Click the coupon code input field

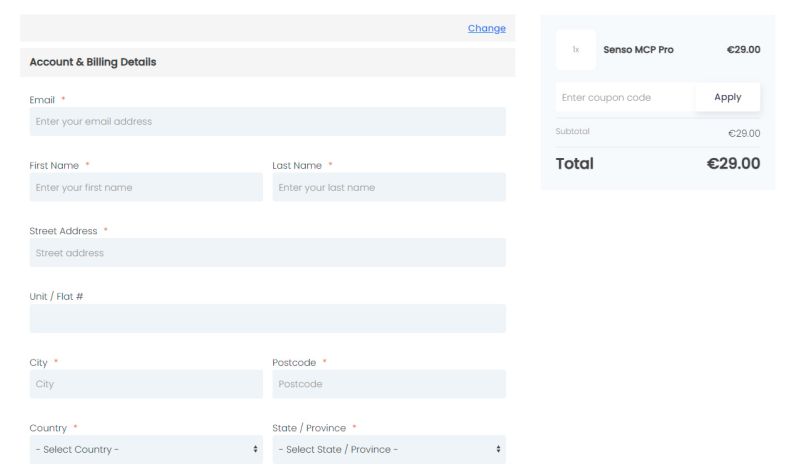pyautogui.click(x=625, y=97)
